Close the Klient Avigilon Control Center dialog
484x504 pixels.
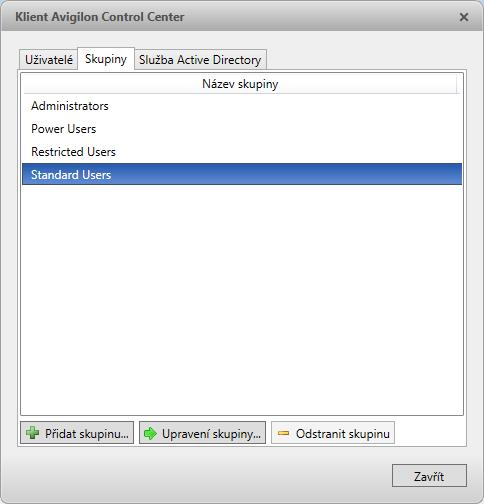click(464, 17)
